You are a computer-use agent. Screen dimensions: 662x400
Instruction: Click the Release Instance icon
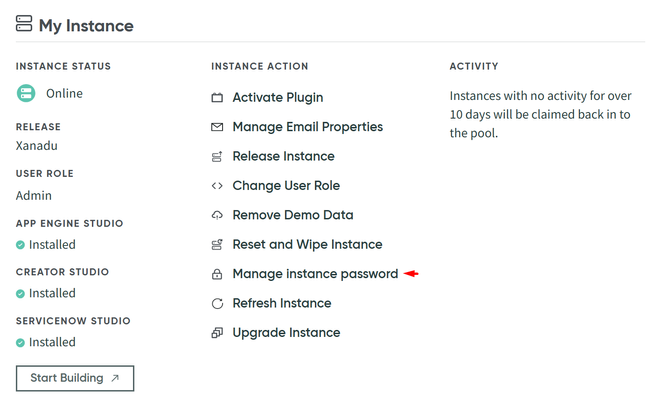(217, 157)
